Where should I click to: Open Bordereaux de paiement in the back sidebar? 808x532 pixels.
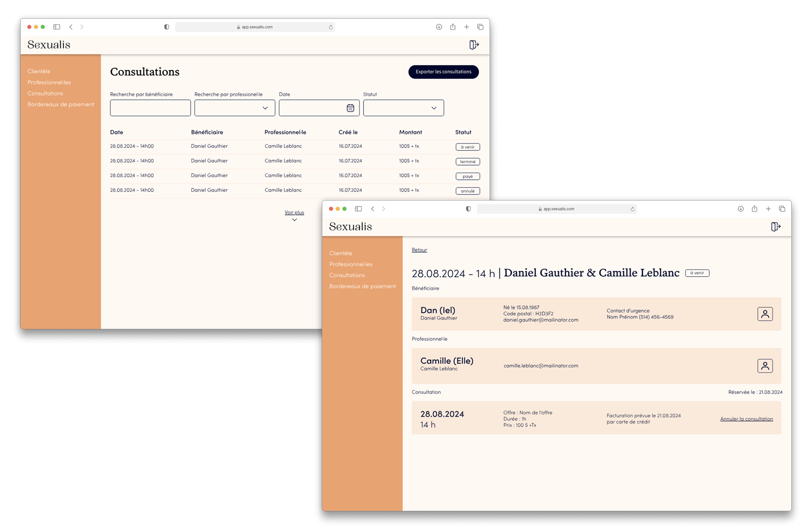click(61, 104)
